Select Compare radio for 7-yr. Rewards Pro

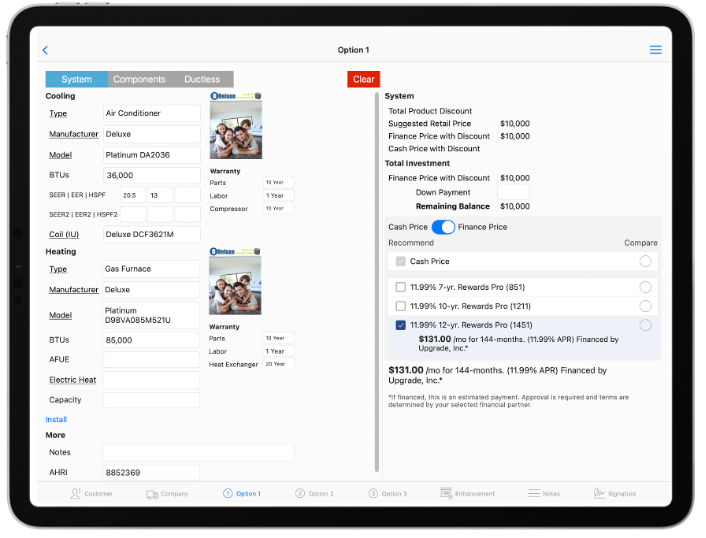(645, 287)
